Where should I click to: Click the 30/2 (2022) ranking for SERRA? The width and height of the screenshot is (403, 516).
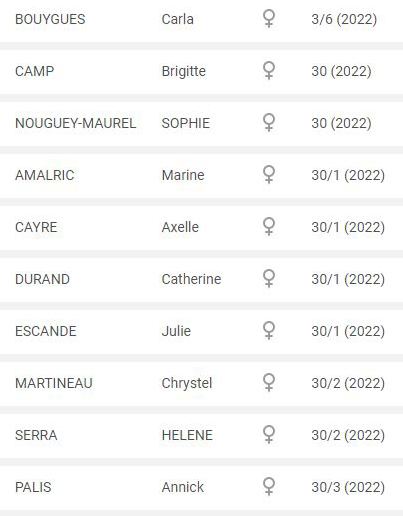click(x=348, y=435)
